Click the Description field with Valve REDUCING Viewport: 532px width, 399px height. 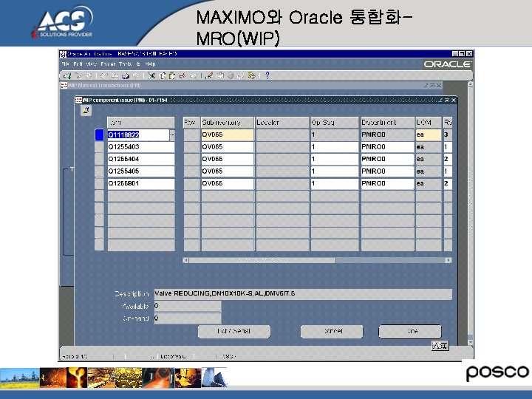(303, 294)
